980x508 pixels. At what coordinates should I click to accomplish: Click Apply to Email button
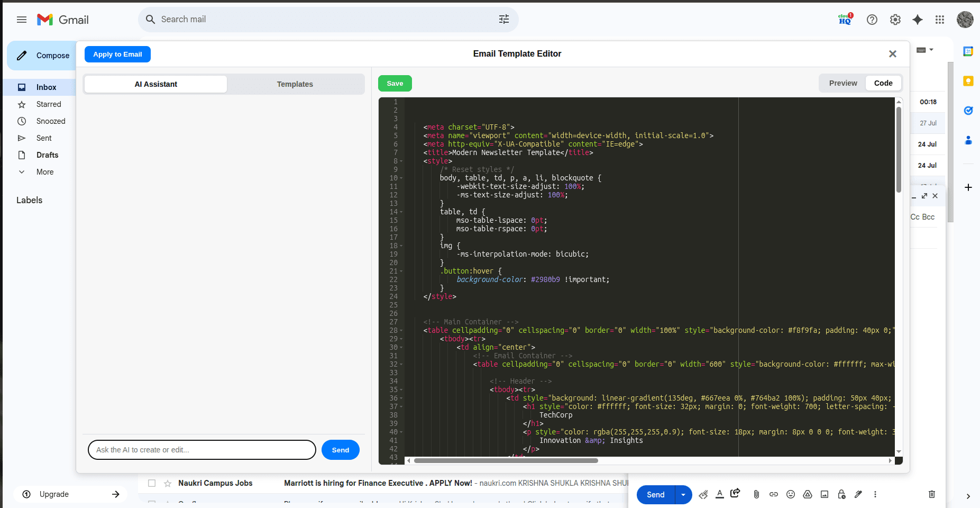pos(117,54)
